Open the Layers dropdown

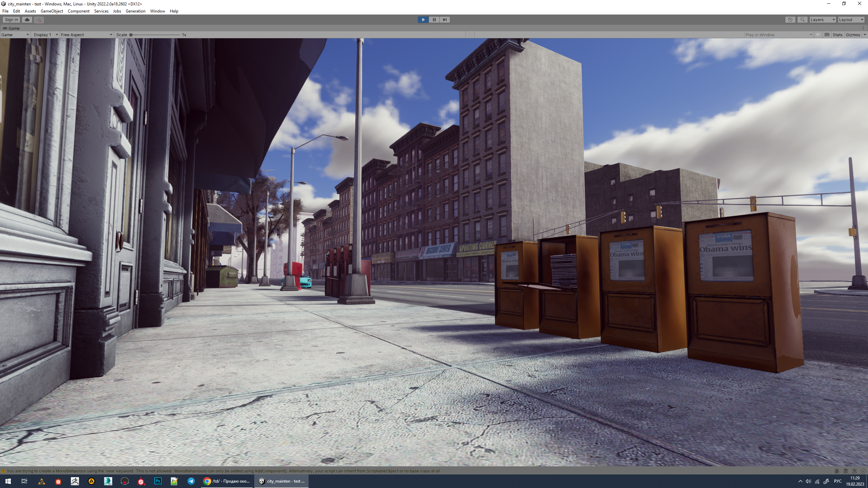[822, 20]
